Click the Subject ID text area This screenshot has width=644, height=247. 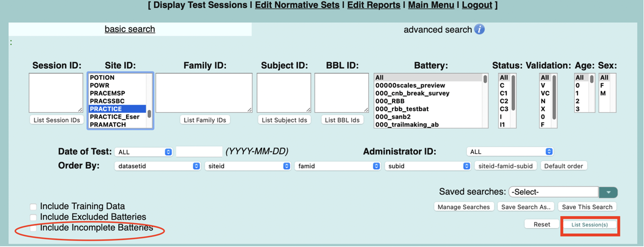tap(284, 93)
